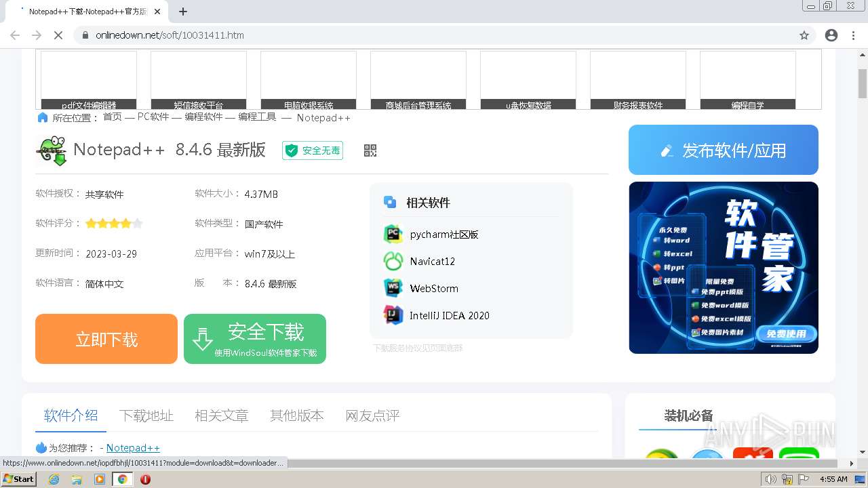
Task: Click the flame icon beside 为您推荐
Action: click(x=41, y=447)
